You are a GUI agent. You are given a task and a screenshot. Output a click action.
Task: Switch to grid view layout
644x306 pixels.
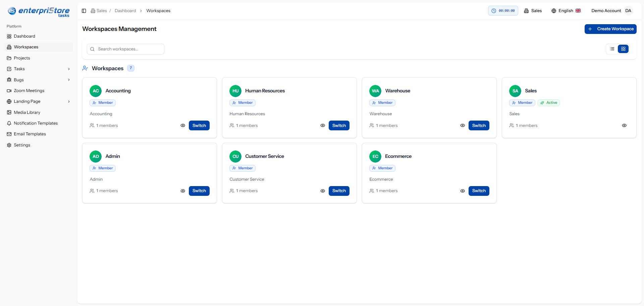click(x=623, y=49)
